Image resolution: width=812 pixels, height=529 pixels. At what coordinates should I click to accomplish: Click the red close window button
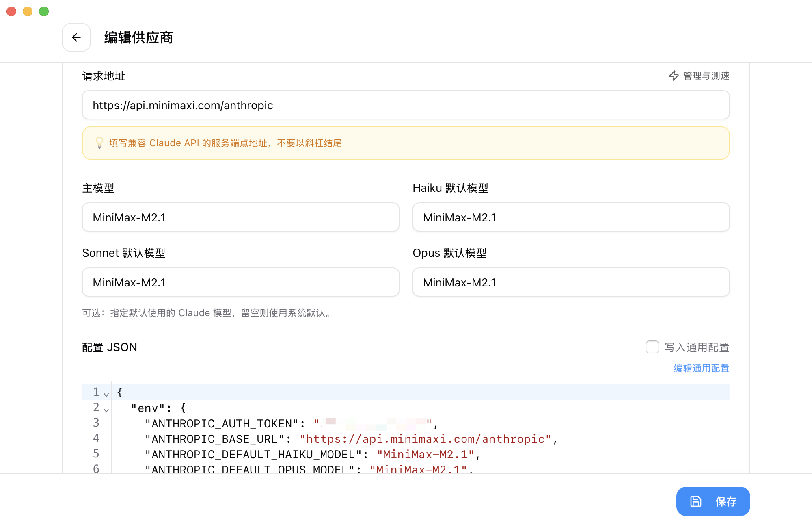(x=11, y=11)
